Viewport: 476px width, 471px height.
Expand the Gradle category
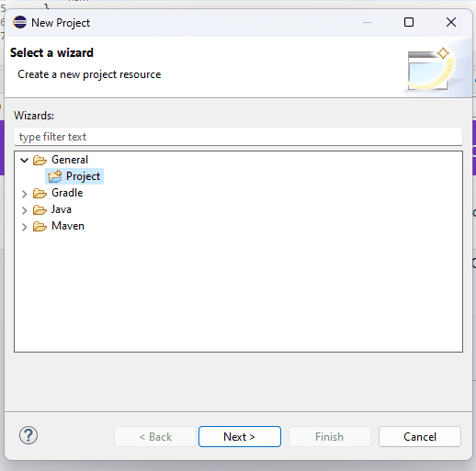pos(25,194)
